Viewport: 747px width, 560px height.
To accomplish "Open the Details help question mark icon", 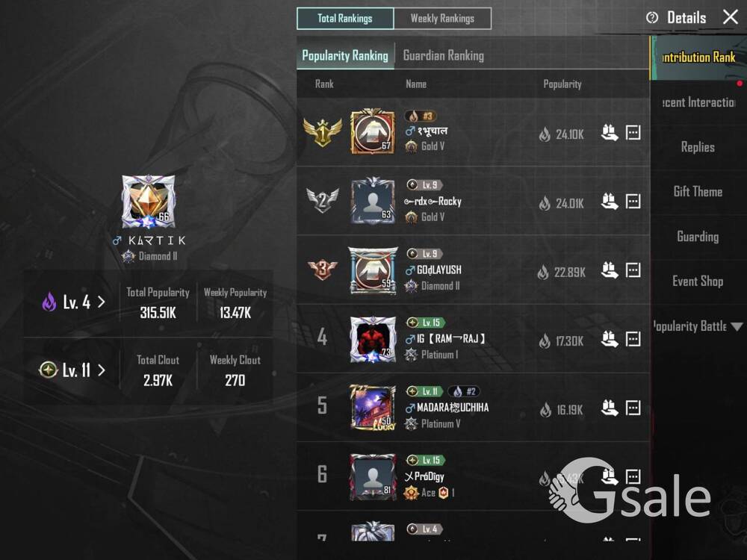I will pyautogui.click(x=651, y=18).
